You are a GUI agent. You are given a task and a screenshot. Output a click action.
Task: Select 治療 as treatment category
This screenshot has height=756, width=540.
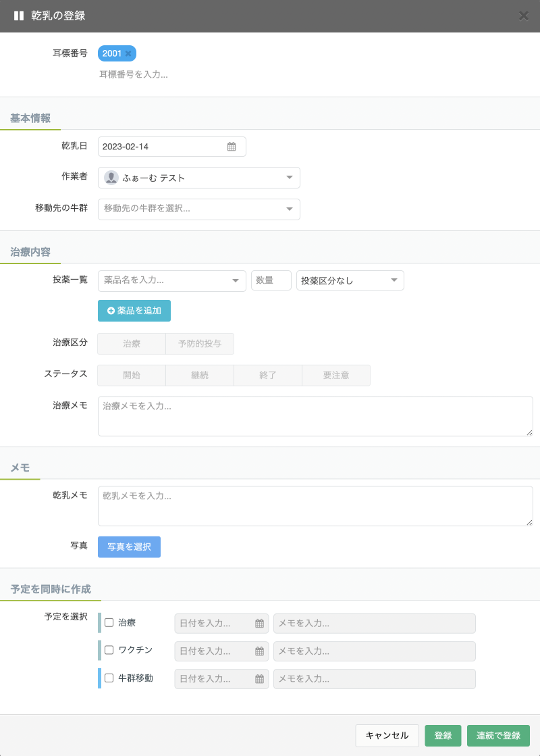point(132,344)
